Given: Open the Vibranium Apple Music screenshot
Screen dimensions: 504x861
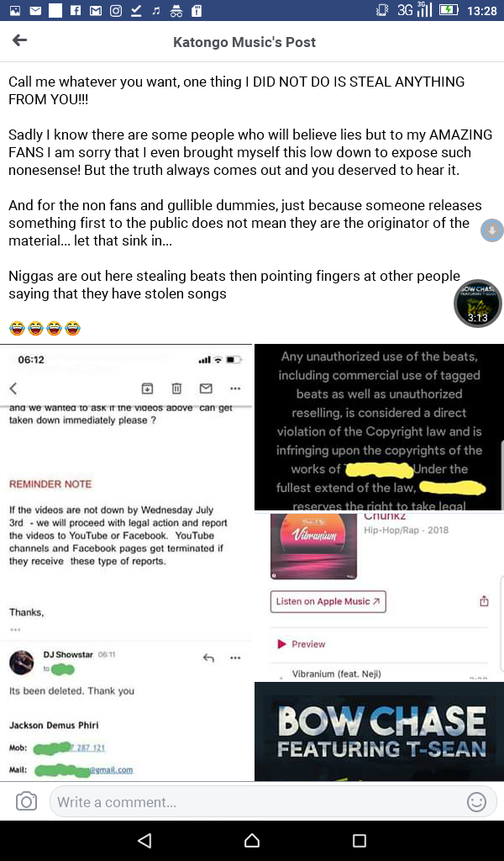Looking at the screenshot, I should tap(379, 596).
